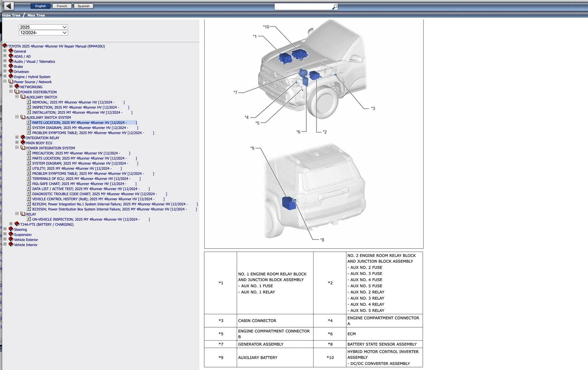Click Hide Tree
The height and width of the screenshot is (370, 588).
coord(11,15)
